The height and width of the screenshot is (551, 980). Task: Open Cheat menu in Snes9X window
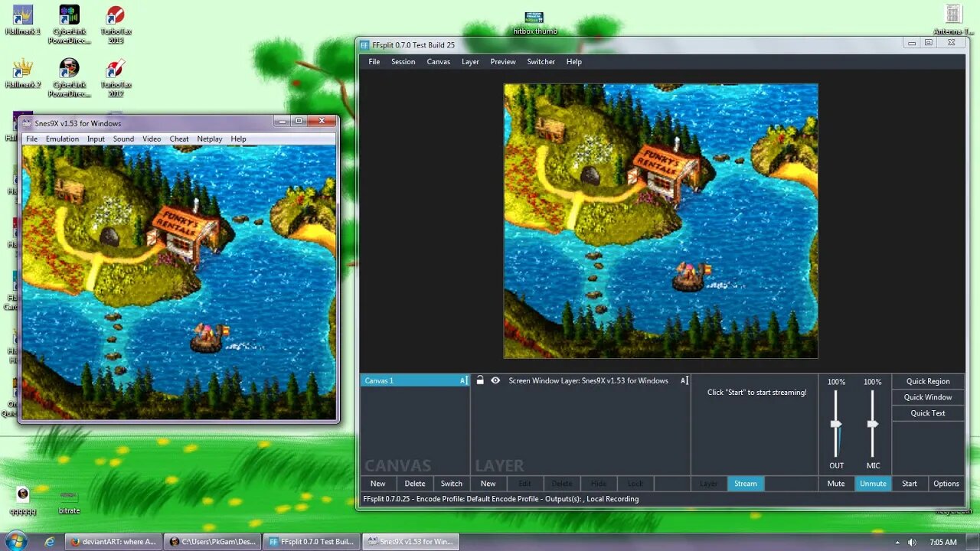point(179,139)
